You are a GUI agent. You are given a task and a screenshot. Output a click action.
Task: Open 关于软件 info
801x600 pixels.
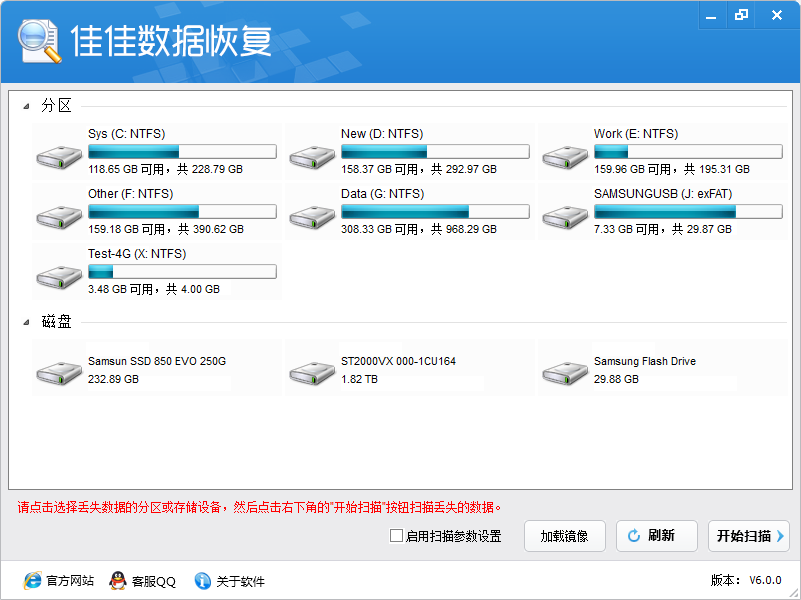coord(229,581)
